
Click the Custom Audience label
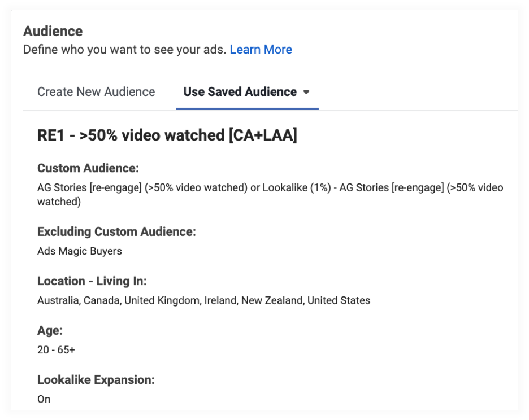tap(88, 168)
